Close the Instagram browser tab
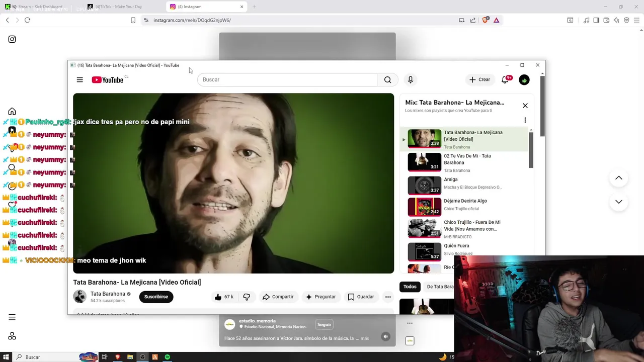This screenshot has height=362, width=644. [242, 7]
